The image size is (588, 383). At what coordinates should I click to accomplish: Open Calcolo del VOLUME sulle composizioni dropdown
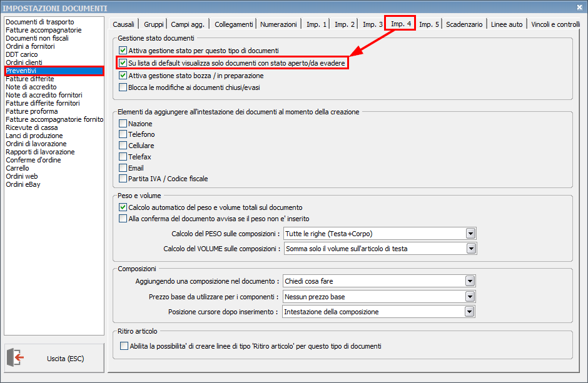tap(472, 248)
